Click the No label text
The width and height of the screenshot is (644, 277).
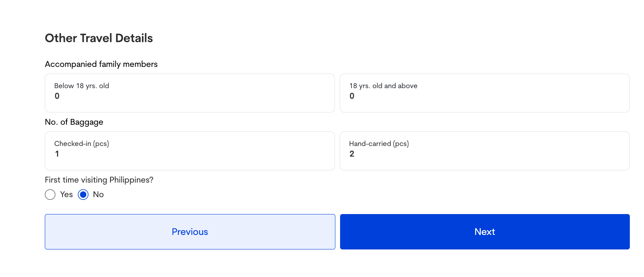click(x=98, y=194)
